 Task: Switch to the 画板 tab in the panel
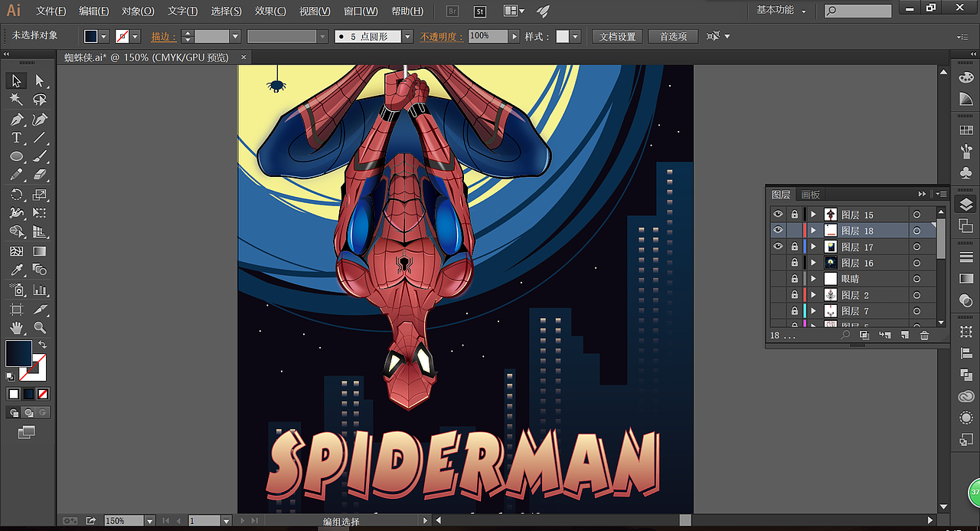[810, 194]
